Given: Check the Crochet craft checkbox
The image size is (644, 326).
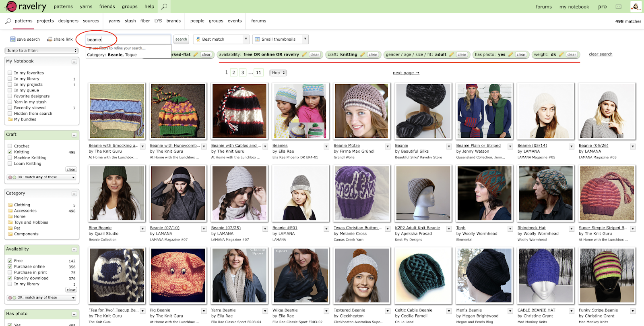Looking at the screenshot, I should (10, 146).
